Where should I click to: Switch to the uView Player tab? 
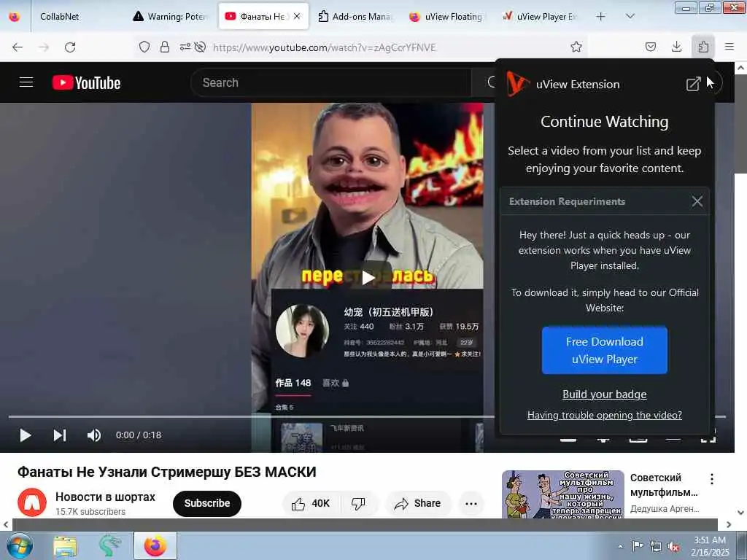pyautogui.click(x=540, y=17)
